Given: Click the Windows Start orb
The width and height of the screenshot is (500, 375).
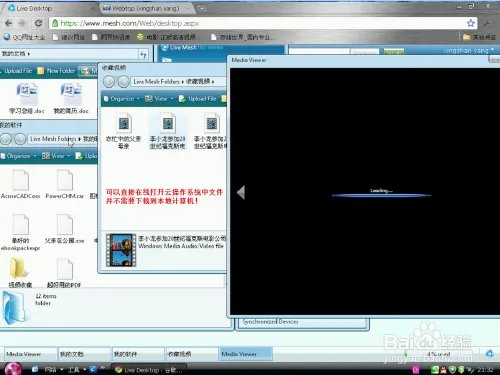Looking at the screenshot, I should click(13, 369).
